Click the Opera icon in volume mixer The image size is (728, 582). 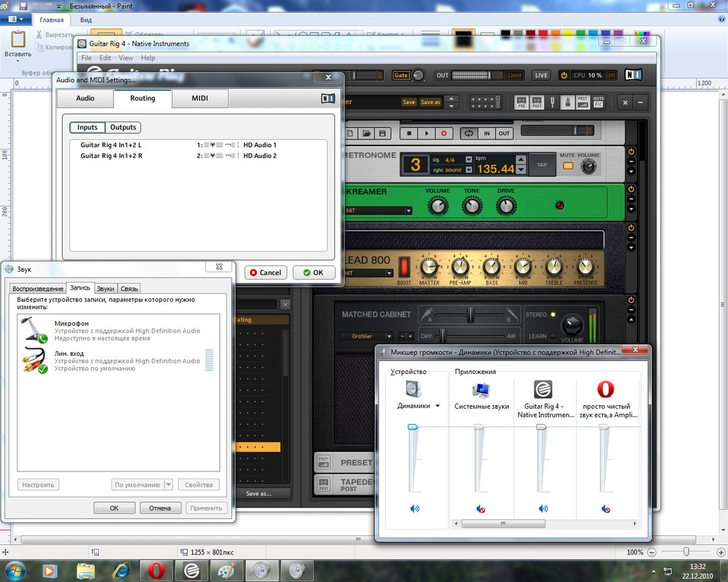606,389
